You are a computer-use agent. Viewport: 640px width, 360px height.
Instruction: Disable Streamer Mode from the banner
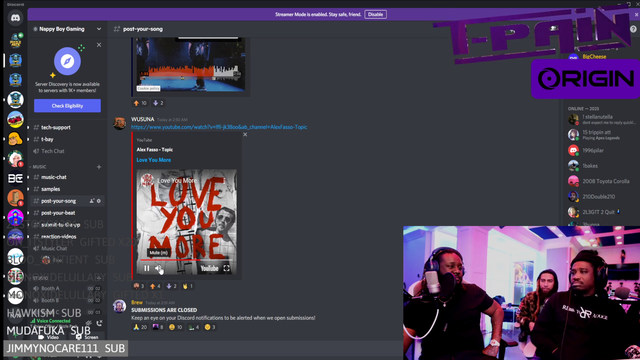tap(375, 14)
